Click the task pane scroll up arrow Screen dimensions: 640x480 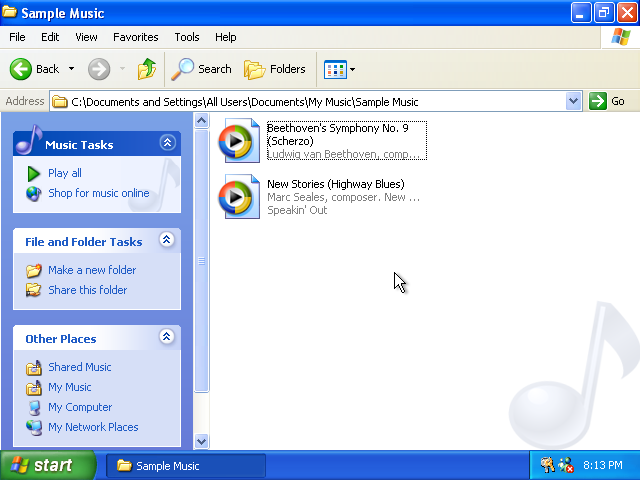tap(201, 120)
